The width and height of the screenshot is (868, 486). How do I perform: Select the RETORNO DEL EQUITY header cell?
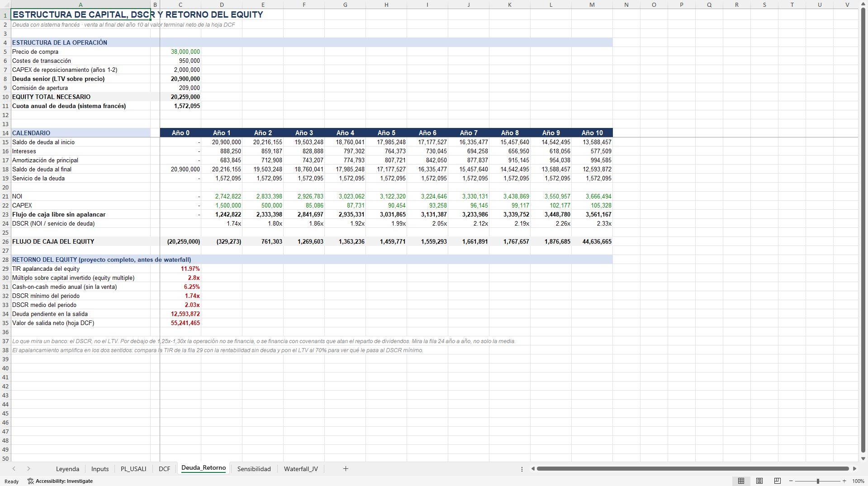81,260
